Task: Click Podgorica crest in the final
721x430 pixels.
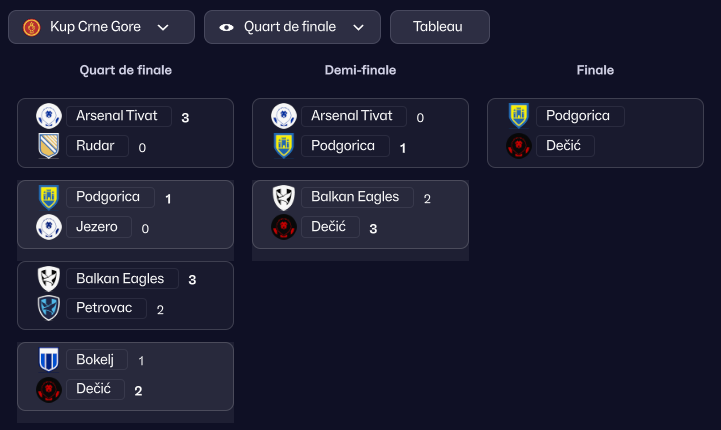Action: pos(519,116)
